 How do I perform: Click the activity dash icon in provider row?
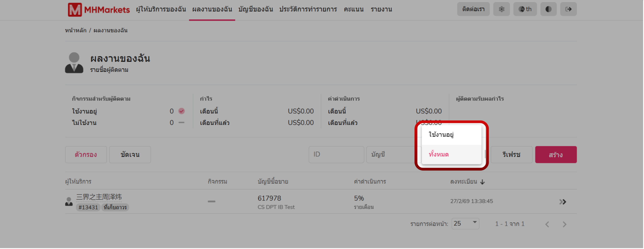click(211, 201)
